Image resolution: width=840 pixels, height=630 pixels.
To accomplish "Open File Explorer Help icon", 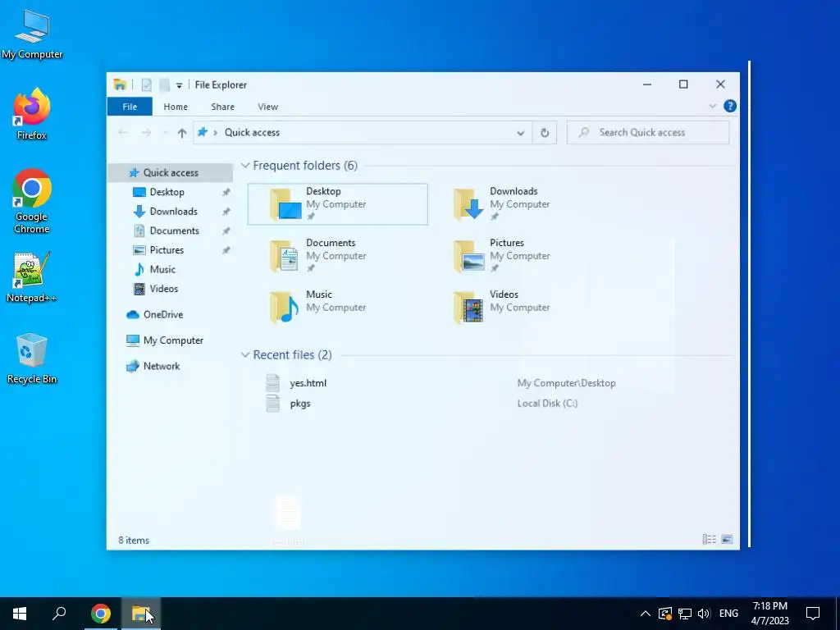I will [729, 106].
